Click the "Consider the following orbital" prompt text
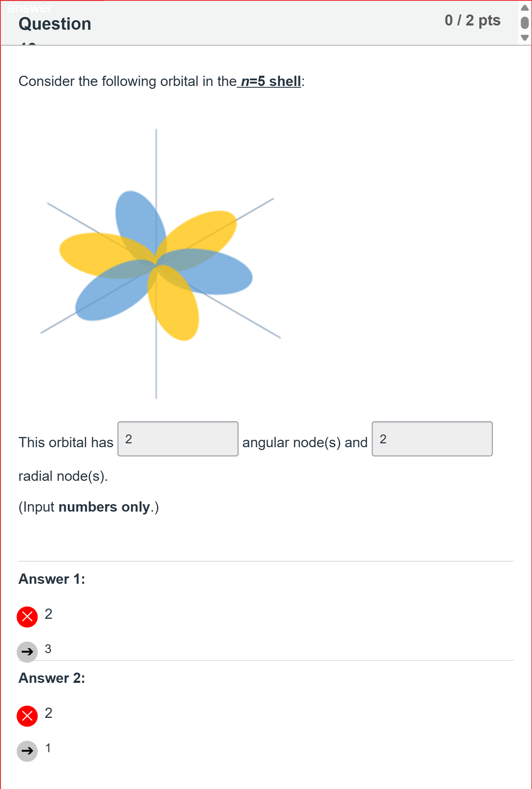Screen dimensions: 532x789 (x=127, y=81)
